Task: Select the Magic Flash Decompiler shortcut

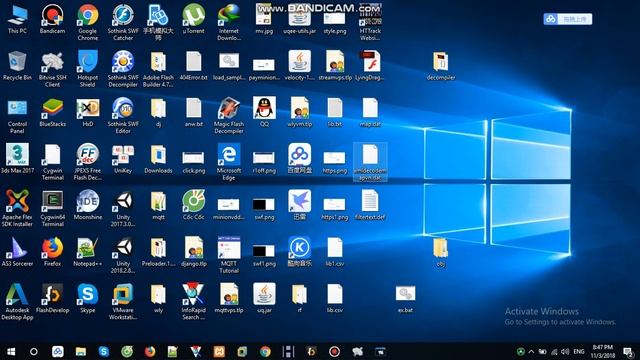Action: pyautogui.click(x=229, y=116)
